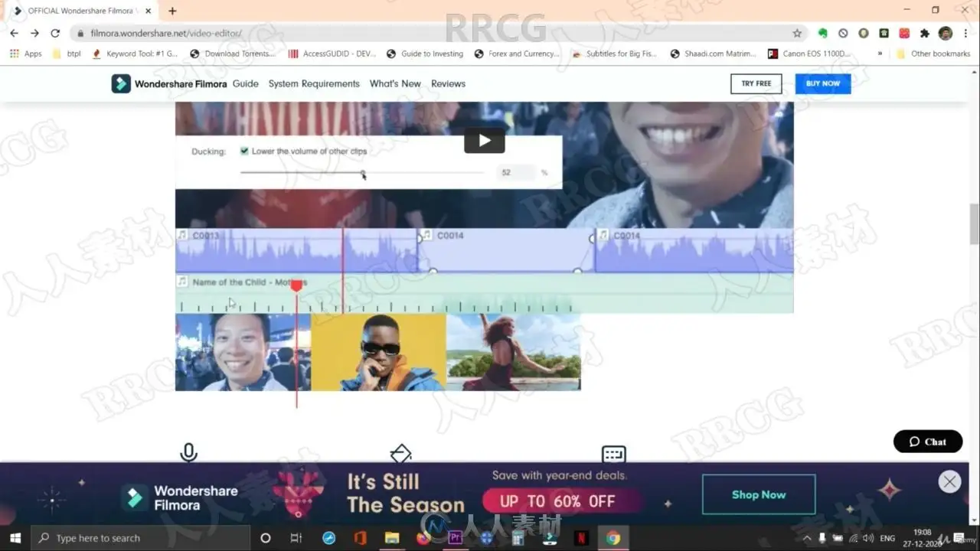
Task: Click the BUY NOW button
Action: [x=823, y=83]
